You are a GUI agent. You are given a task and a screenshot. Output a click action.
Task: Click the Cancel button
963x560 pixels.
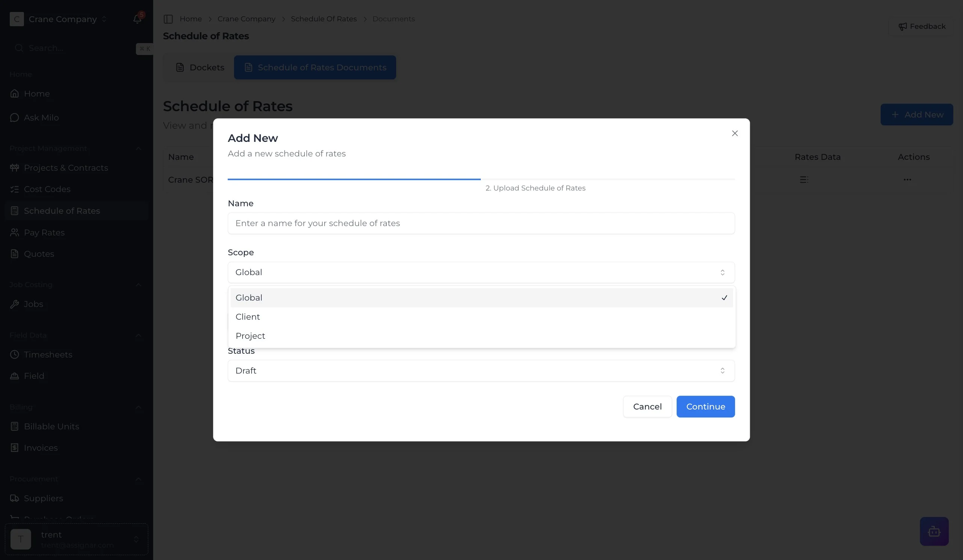[x=647, y=407]
